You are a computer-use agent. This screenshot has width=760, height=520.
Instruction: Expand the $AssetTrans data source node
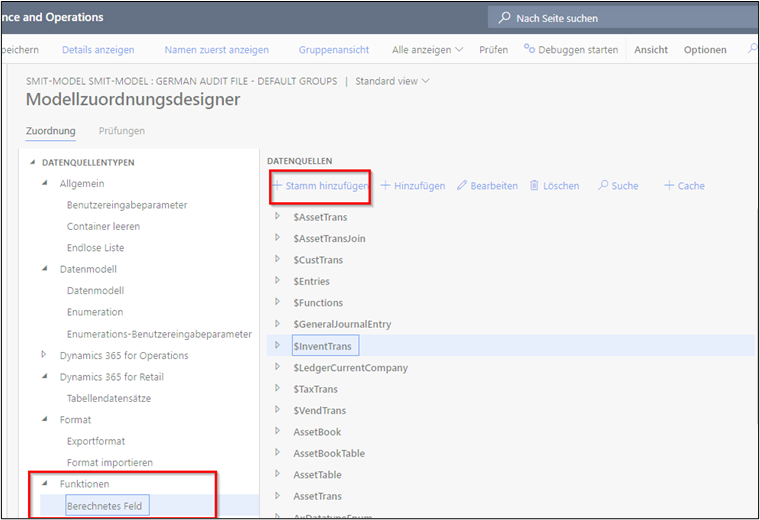pos(277,217)
